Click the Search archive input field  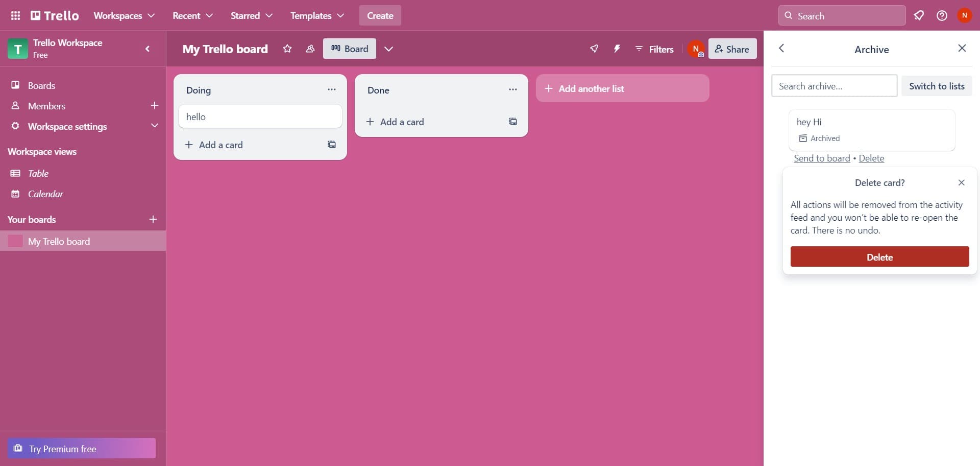click(834, 86)
